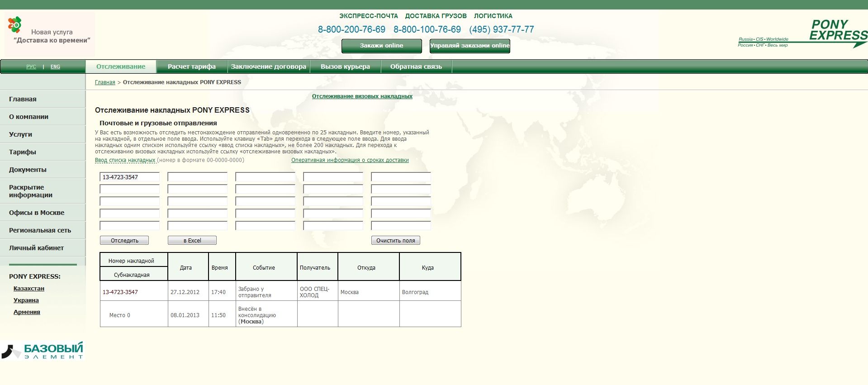
Task: Select Личный кабинет in sidebar
Action: tap(36, 248)
